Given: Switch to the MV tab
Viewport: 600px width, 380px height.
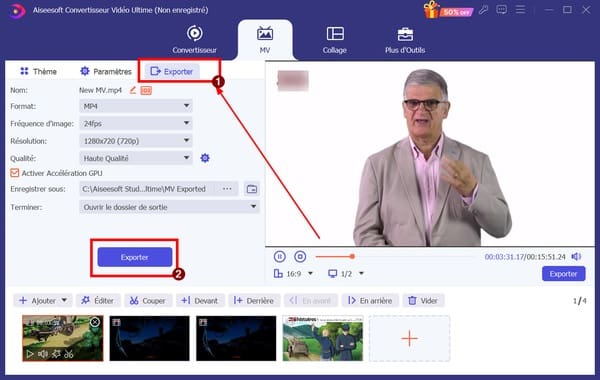Looking at the screenshot, I should pos(265,40).
